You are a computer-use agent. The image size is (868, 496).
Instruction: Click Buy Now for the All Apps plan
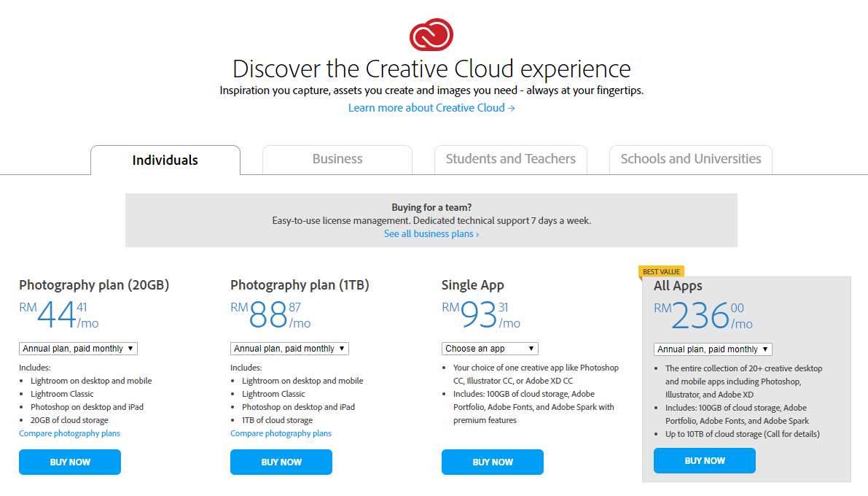point(705,461)
